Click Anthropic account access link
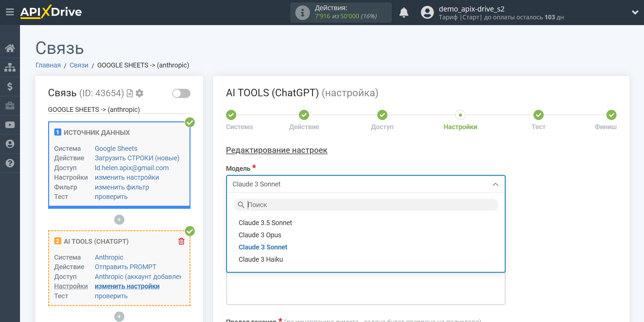Viewport: 644px width, 322px height. pos(138,277)
